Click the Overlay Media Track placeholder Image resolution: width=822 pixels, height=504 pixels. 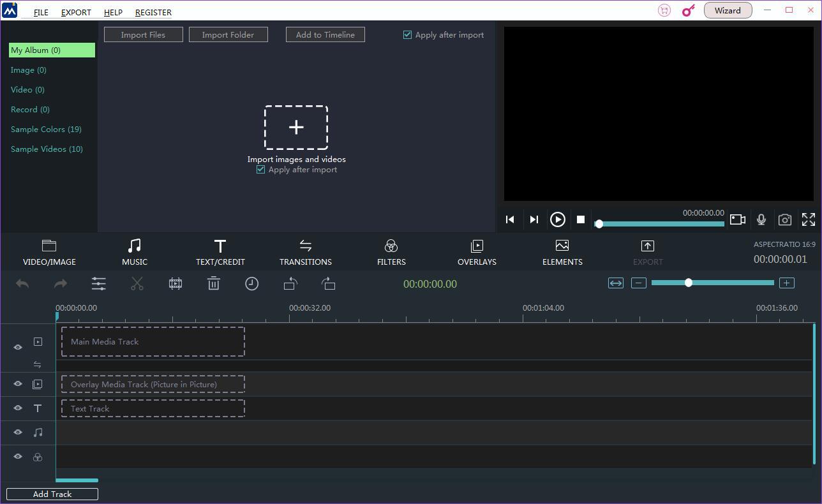pos(153,385)
